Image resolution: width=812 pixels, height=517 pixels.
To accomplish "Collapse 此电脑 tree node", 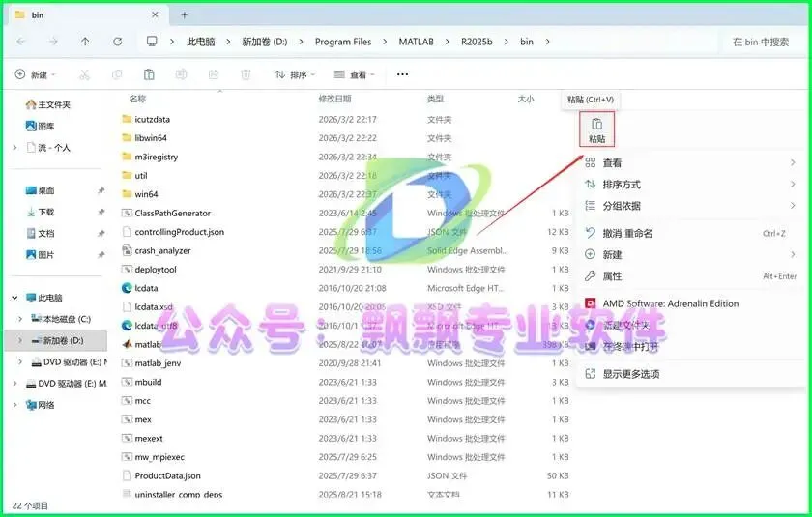I will tap(14, 298).
